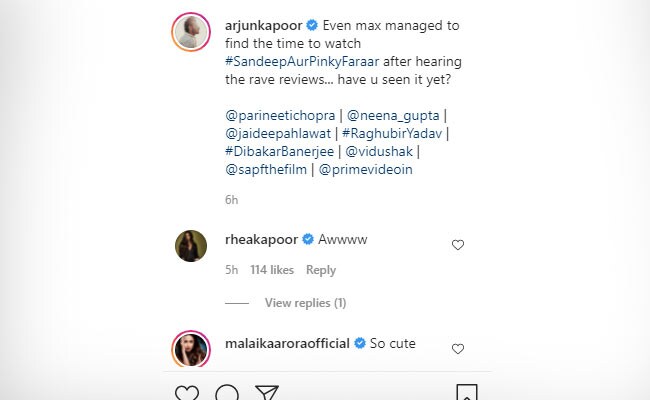
Task: Open malaikaaroraofficial username link
Action: [x=287, y=343]
